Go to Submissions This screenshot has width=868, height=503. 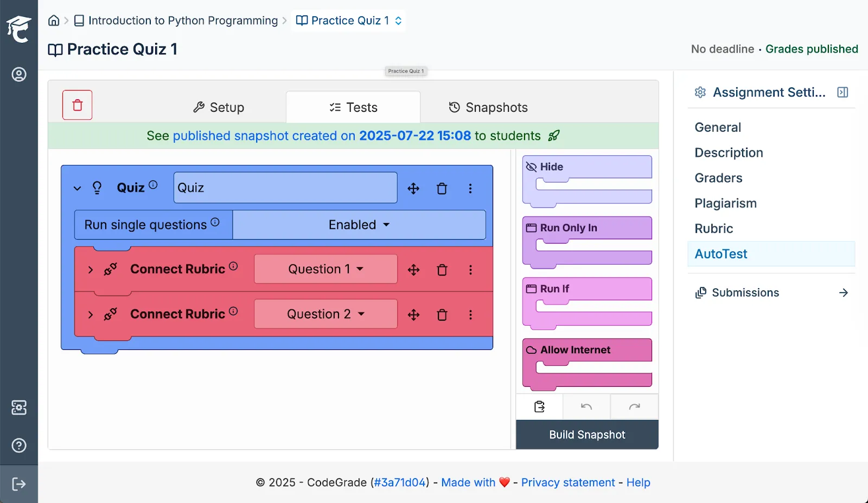(771, 292)
